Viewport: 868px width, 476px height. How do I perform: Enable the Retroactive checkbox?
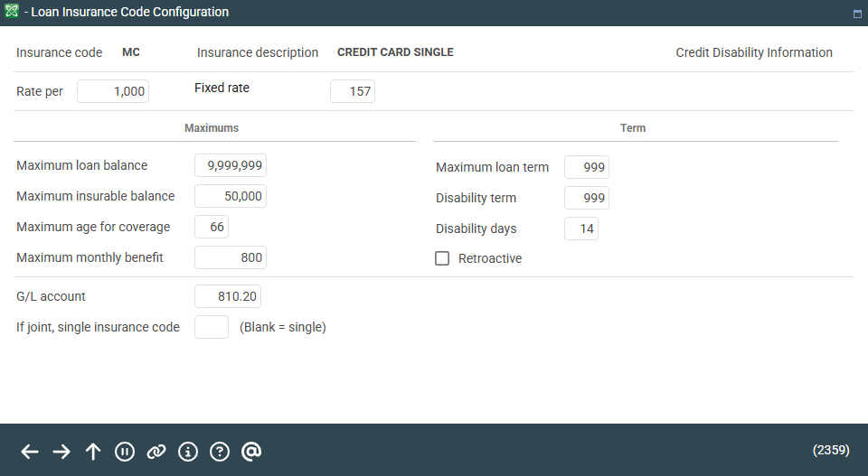[x=442, y=258]
